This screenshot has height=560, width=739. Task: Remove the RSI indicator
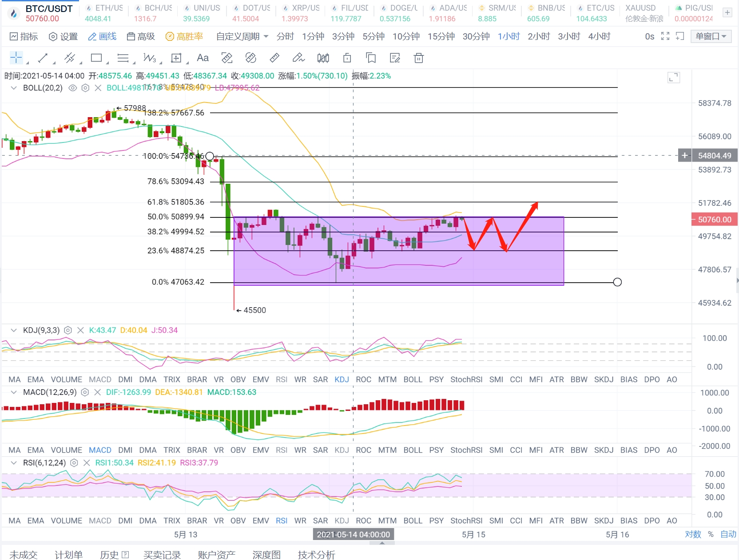point(87,463)
